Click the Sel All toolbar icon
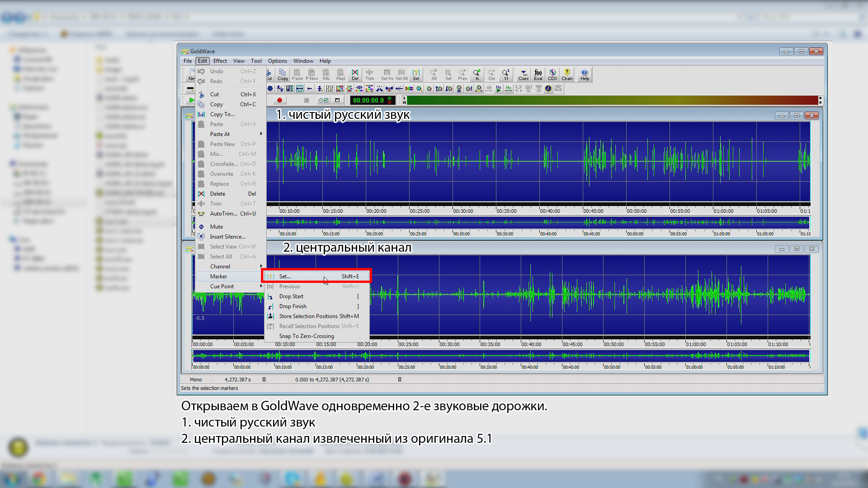 401,75
